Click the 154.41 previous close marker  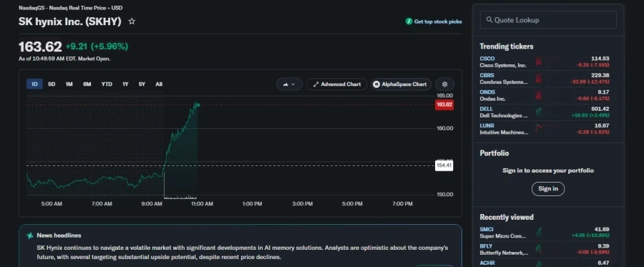[x=444, y=166]
